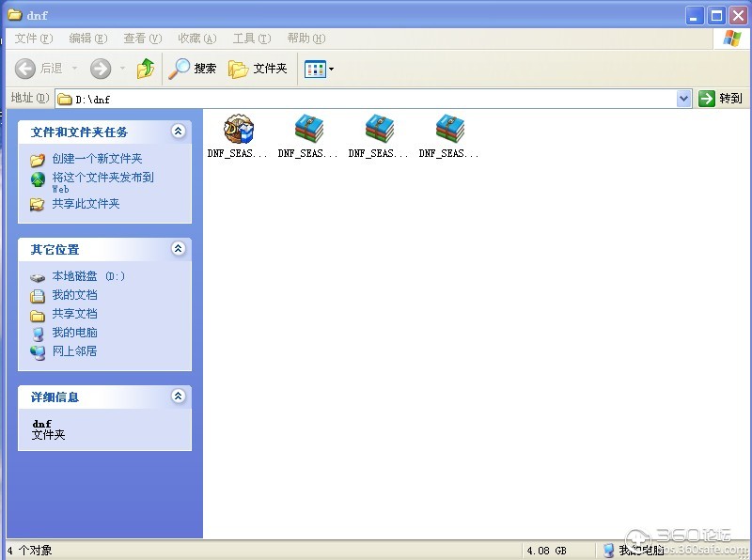The height and width of the screenshot is (560, 752).
Task: Open the Favorites (收藏) menu
Action: point(197,39)
